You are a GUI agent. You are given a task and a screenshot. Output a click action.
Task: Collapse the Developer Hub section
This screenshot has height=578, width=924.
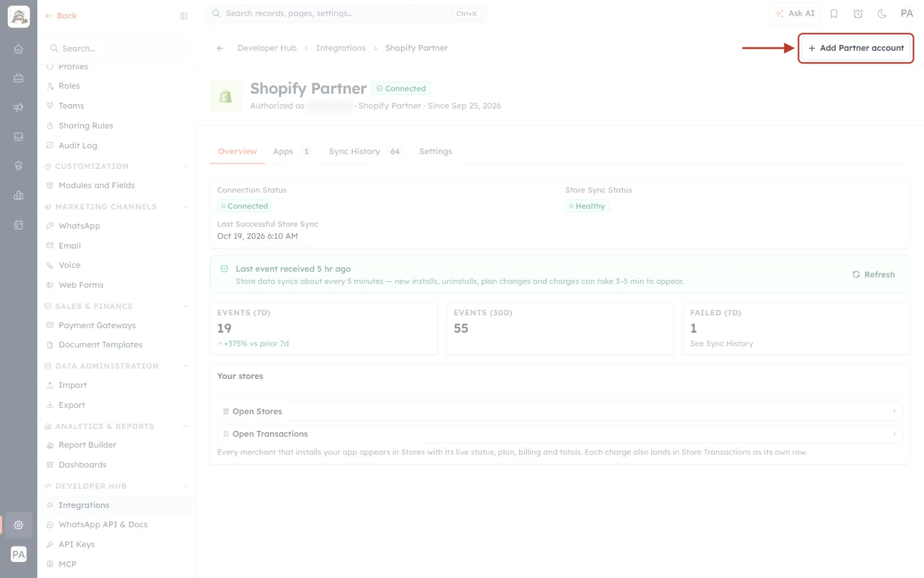tap(185, 486)
